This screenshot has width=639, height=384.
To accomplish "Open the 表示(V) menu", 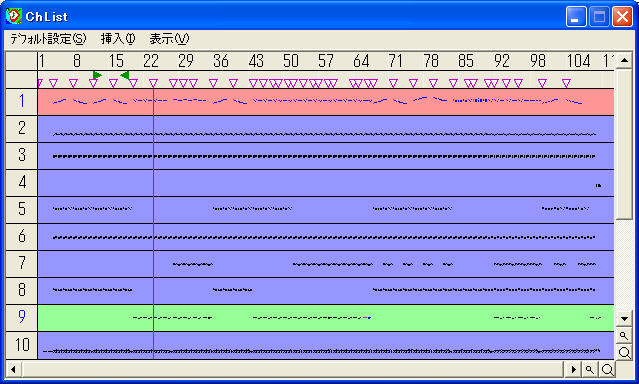I will 169,39.
